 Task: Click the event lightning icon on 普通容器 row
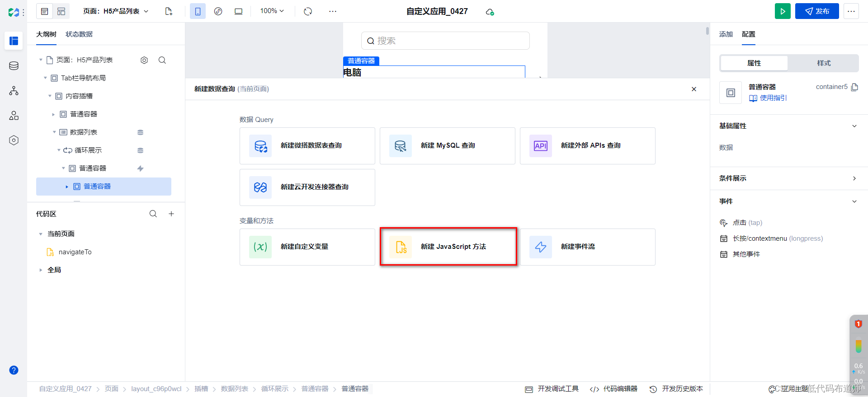(140, 168)
